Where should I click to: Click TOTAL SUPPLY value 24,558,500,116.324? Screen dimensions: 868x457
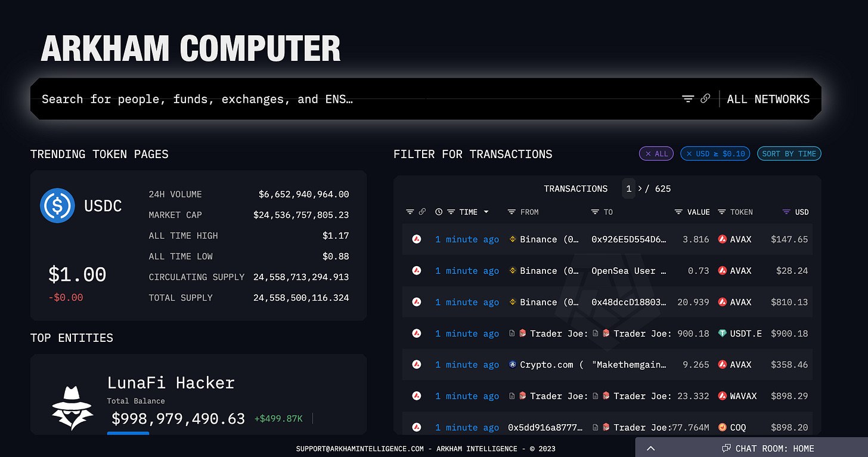tap(301, 298)
